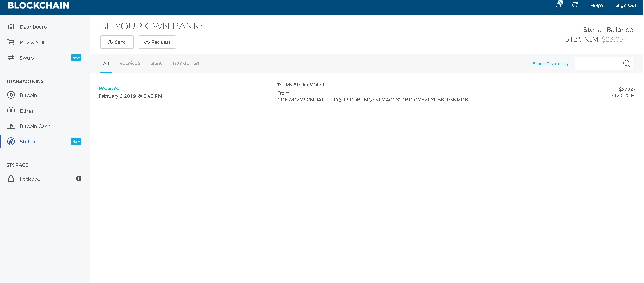644x283 pixels.
Task: Click the $23.65 transaction amount
Action: click(627, 89)
